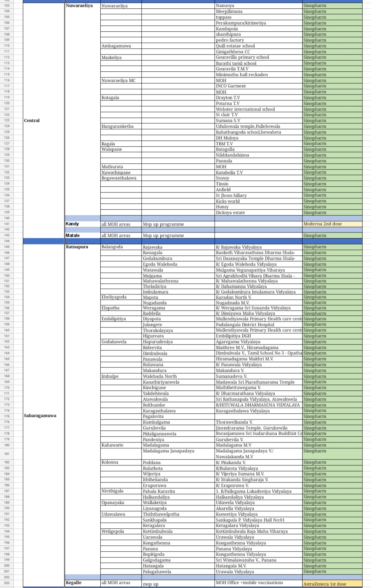Screen dimensions: 371x588
Task: Click the 'Moderna 2nd dose' cell
Action: pos(332,224)
